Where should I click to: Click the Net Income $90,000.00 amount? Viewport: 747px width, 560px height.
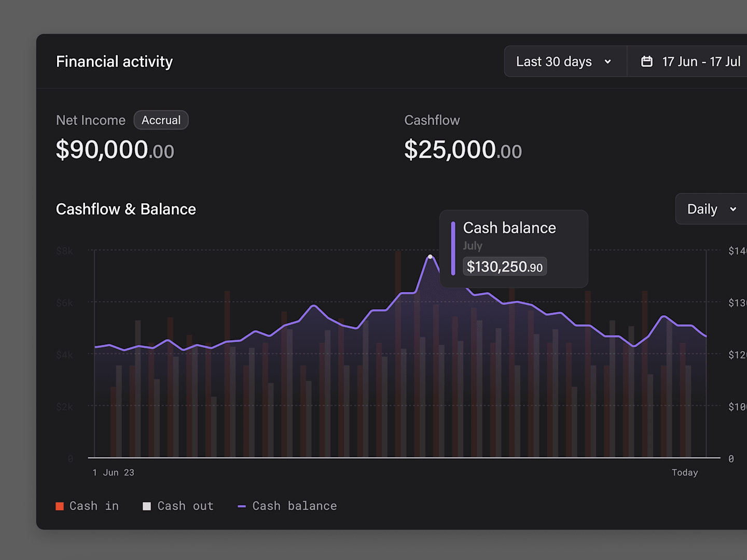point(115,150)
